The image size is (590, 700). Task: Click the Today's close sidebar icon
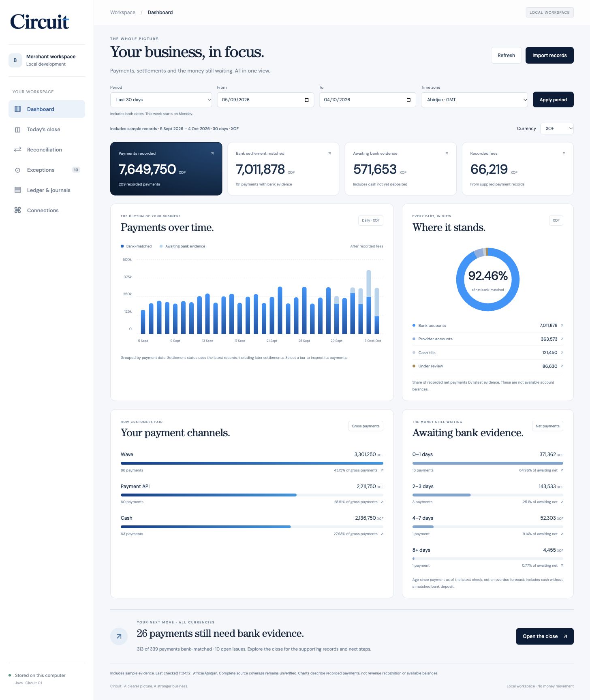tap(17, 130)
